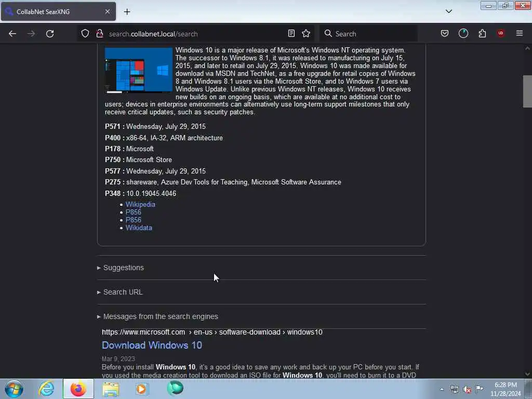
Task: Click the muted volume tray icon
Action: click(467, 390)
